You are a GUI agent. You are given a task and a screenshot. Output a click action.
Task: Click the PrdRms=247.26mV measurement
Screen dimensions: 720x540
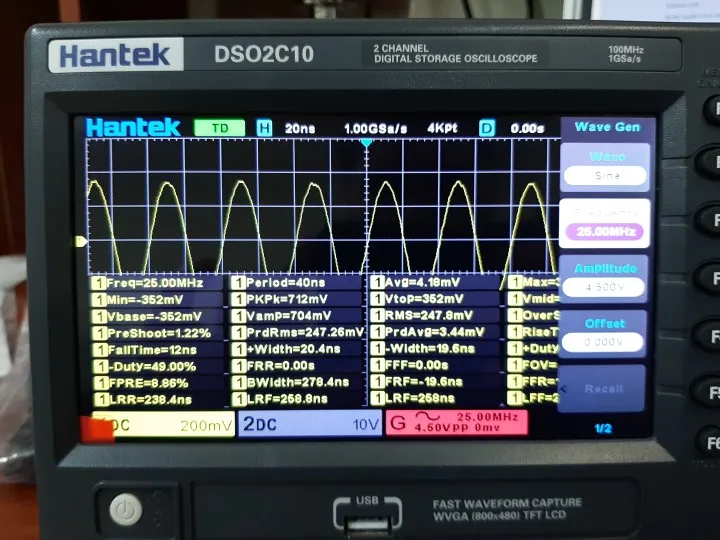click(x=298, y=332)
